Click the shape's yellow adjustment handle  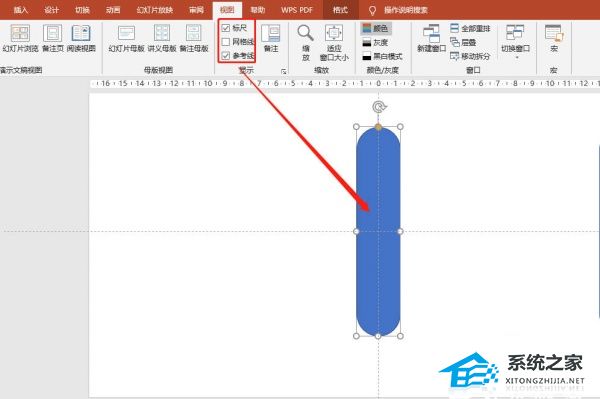[x=378, y=127]
